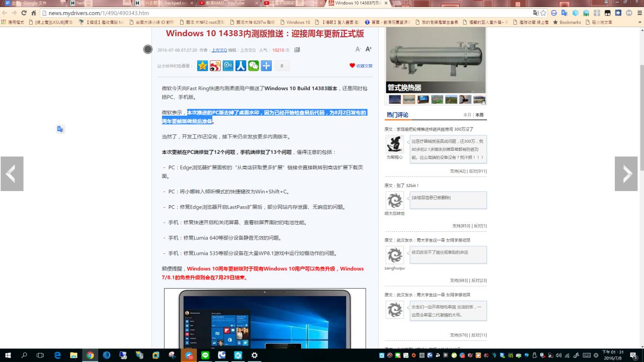Bookmark this page with star icon

543,13
